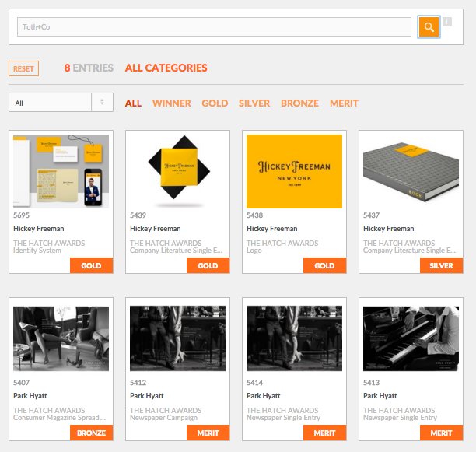Click the GOLD badge on entry 5695
This screenshot has height=452, width=476.
click(x=91, y=265)
